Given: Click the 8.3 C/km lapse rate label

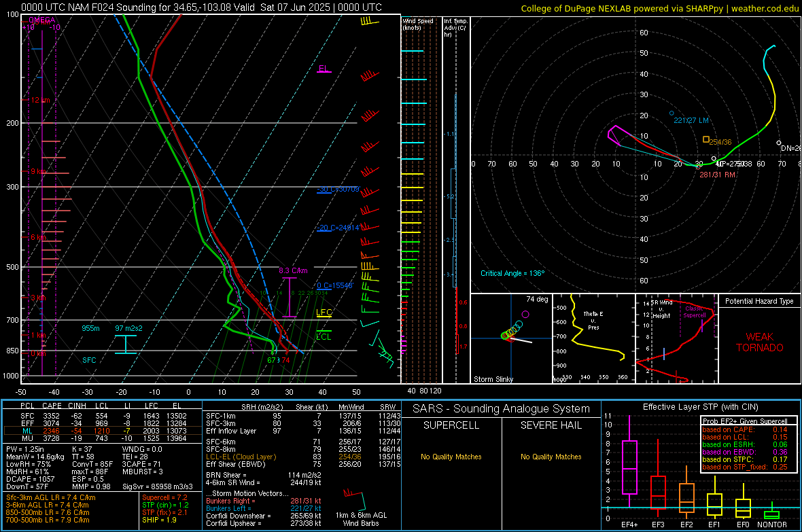Looking at the screenshot, I should coord(293,270).
